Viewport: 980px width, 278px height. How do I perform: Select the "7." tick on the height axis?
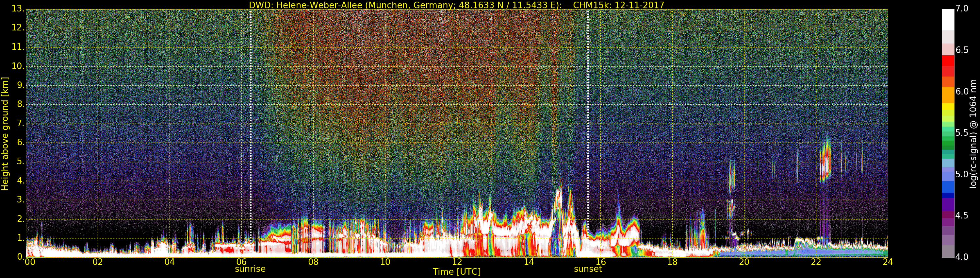[x=21, y=123]
